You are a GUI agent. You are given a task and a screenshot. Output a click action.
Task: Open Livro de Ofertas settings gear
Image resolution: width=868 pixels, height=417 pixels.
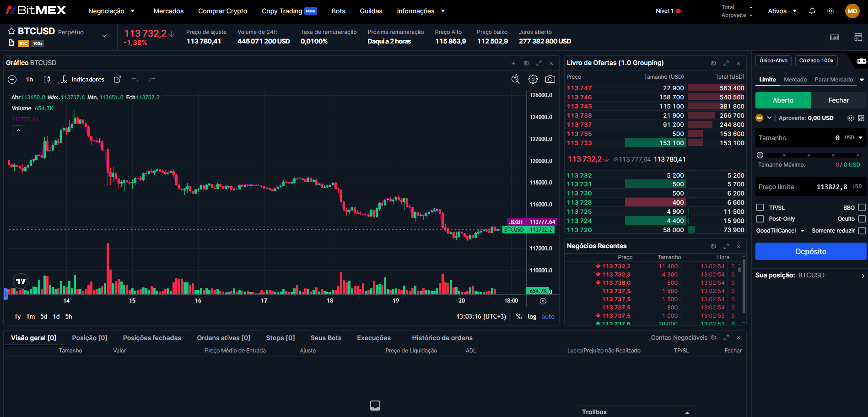point(713,63)
